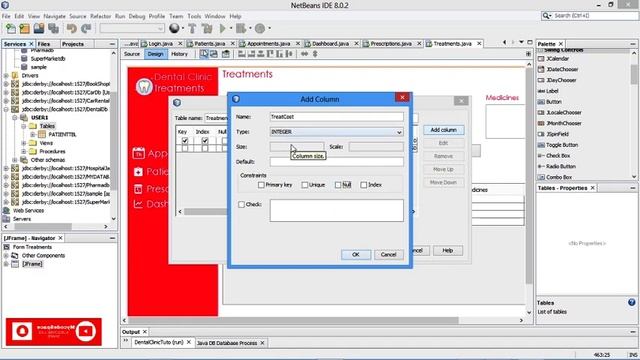Image resolution: width=640 pixels, height=360 pixels.
Task: Click the New File toolbar icon
Action: pos(11,29)
